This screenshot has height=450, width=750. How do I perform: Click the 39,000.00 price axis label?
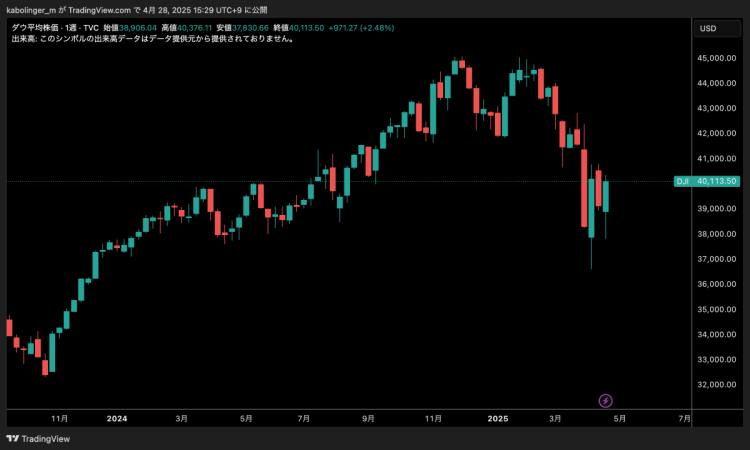[717, 209]
